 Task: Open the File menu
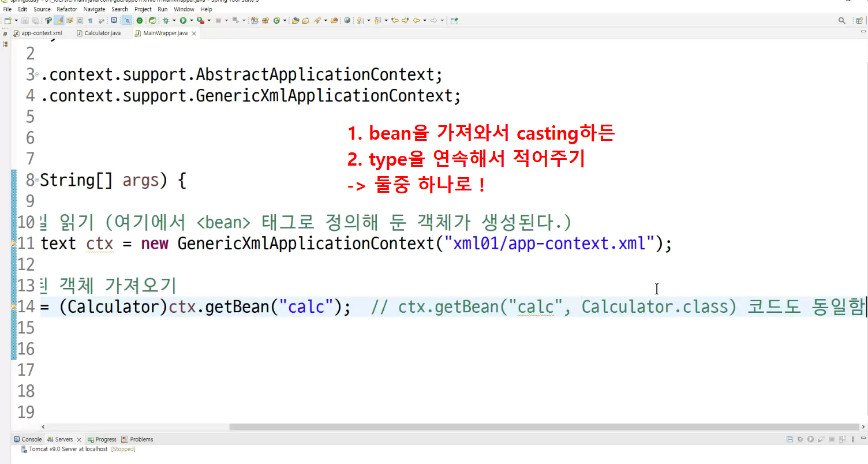(x=8, y=9)
